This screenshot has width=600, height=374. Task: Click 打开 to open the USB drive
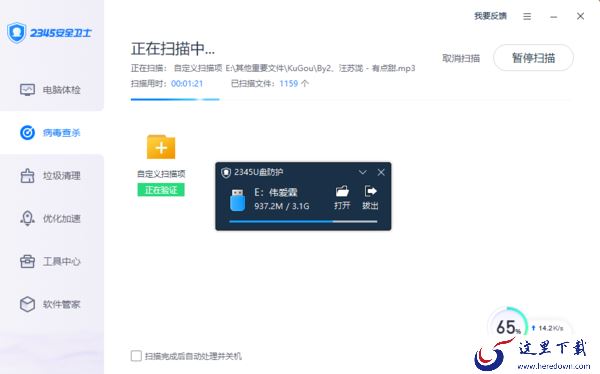[x=342, y=198]
